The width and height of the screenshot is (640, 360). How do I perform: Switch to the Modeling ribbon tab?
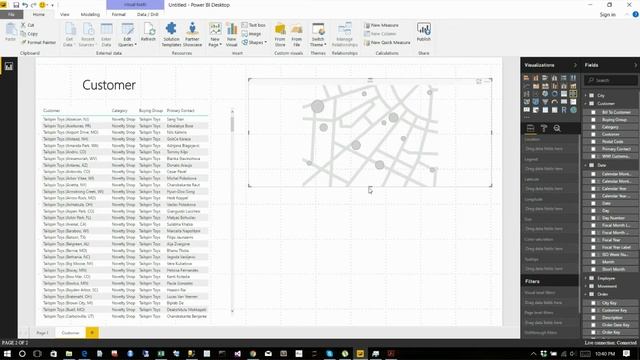point(90,14)
